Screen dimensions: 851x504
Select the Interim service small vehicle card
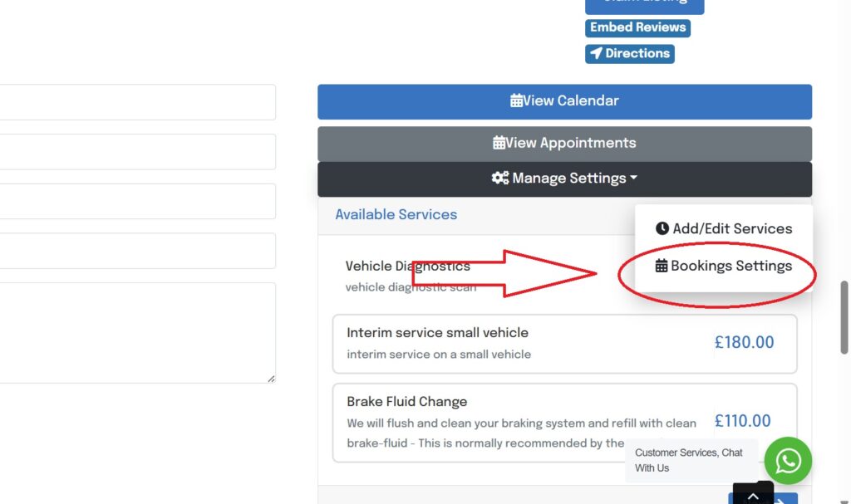pyautogui.click(x=564, y=343)
